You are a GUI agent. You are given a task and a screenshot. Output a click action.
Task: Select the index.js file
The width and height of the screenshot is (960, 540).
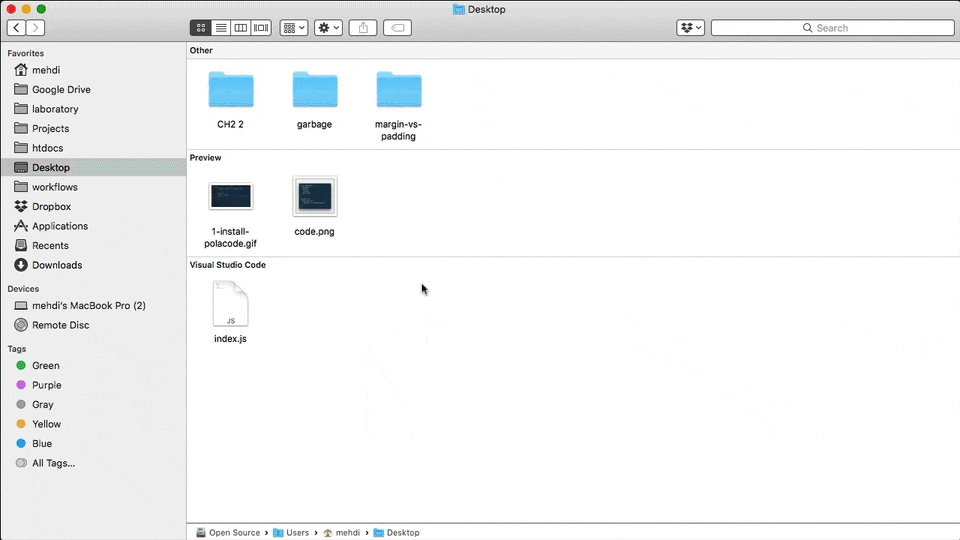coord(230,304)
